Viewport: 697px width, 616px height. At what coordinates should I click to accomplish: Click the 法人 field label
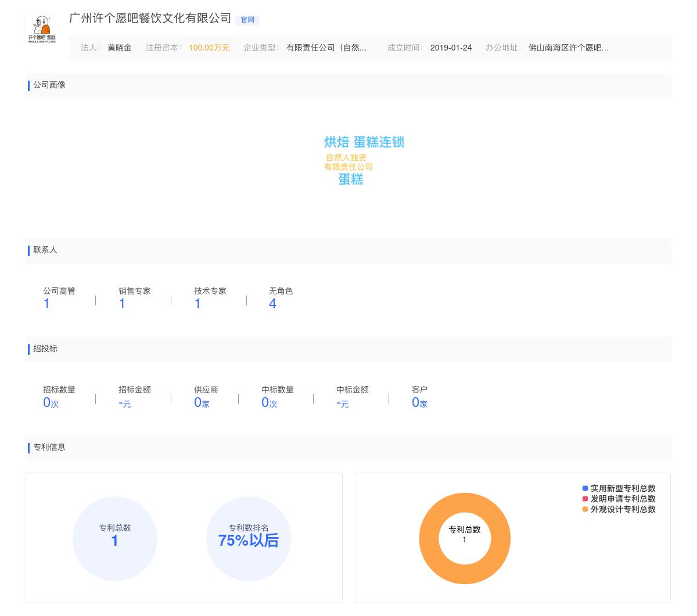(91, 48)
